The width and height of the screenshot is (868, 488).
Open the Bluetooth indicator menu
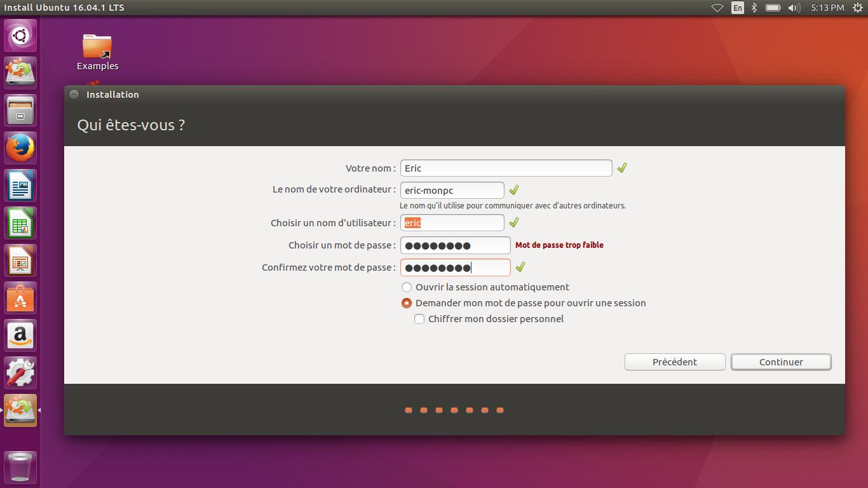coord(754,8)
